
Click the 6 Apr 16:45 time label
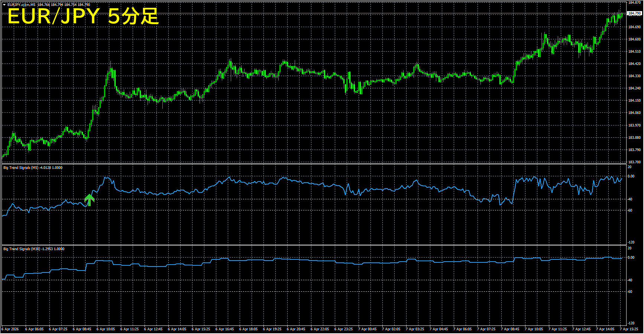coord(224,329)
